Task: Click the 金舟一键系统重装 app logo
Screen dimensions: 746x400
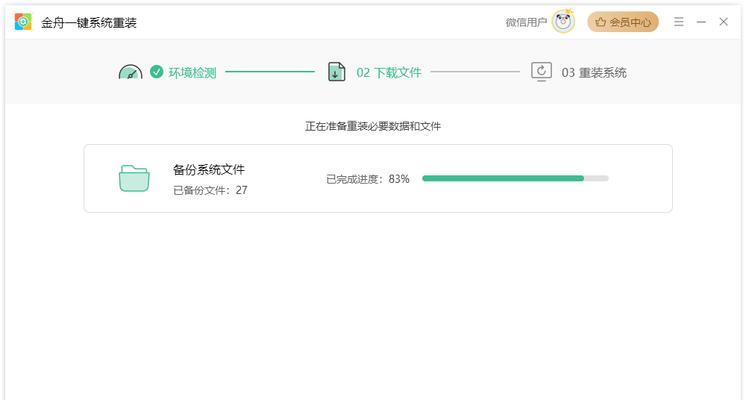Action: pyautogui.click(x=23, y=22)
